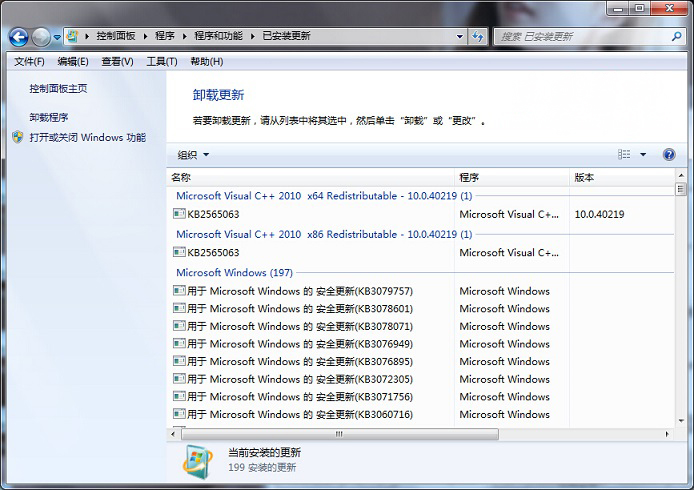The image size is (694, 490).
Task: Click the horizontal scrollbar left arrow
Action: [x=173, y=434]
